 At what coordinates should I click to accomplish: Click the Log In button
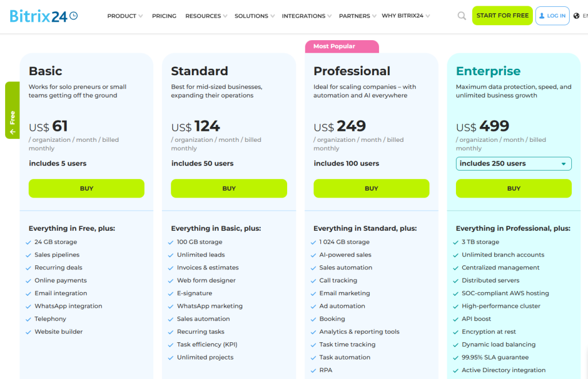552,16
